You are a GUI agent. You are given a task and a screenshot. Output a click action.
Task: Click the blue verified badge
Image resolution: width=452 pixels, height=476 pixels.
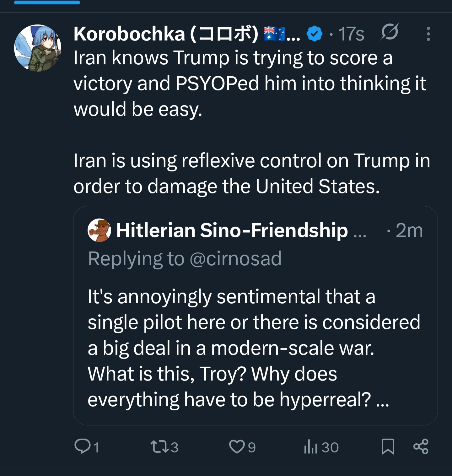(x=315, y=34)
